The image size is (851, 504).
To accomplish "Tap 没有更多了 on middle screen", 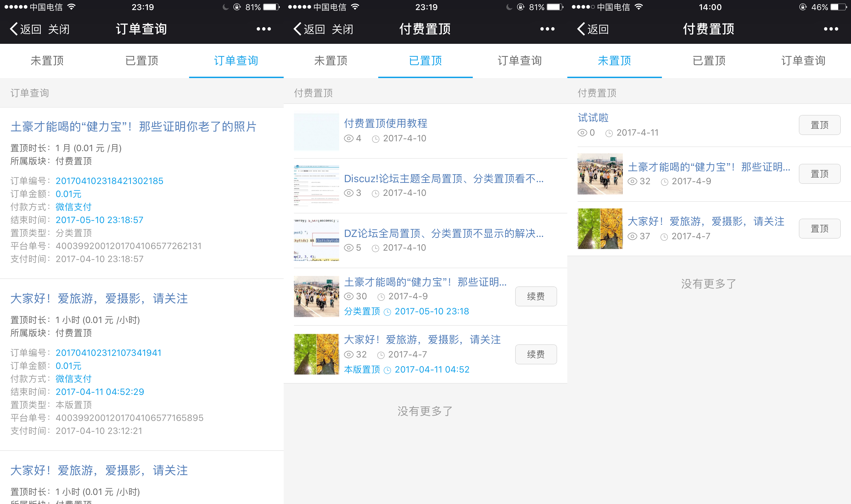I will point(425,411).
